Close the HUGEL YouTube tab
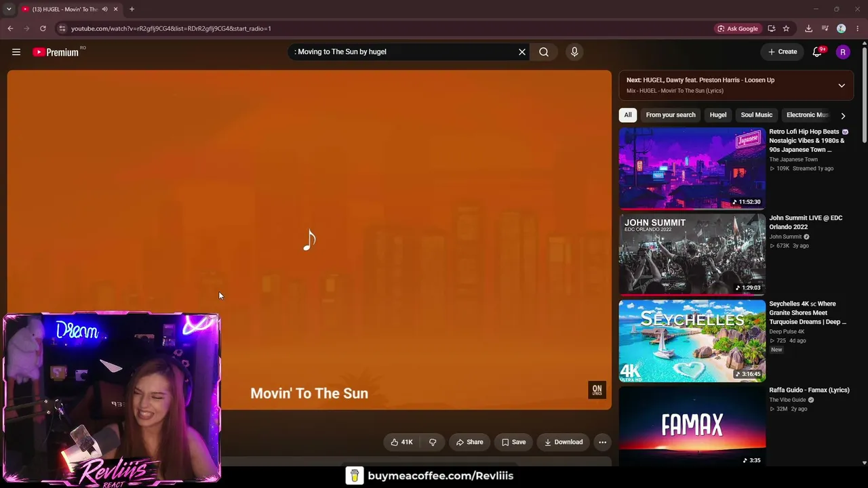 click(115, 9)
